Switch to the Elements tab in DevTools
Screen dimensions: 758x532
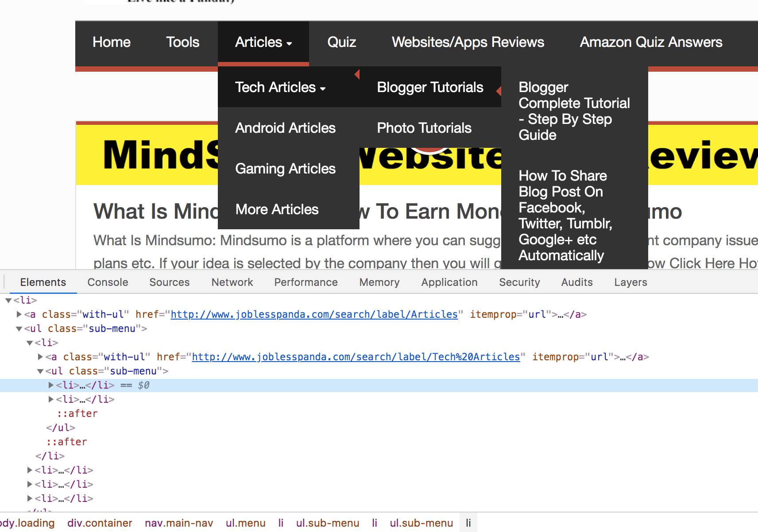43,282
